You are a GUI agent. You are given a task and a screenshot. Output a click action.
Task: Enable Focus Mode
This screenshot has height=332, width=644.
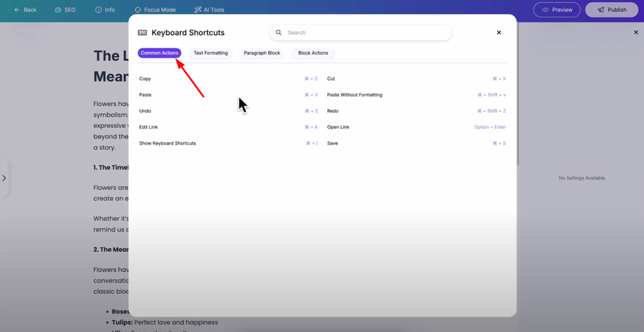tap(155, 10)
